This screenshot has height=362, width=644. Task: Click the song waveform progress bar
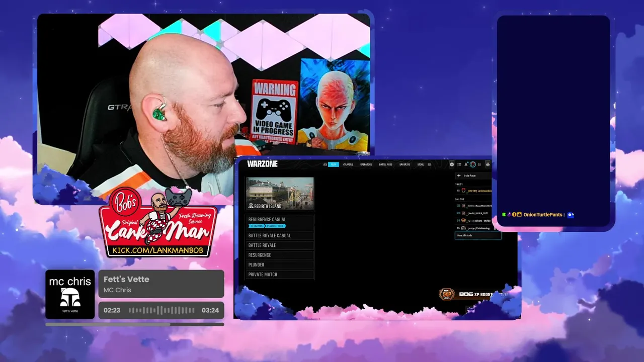click(162, 310)
